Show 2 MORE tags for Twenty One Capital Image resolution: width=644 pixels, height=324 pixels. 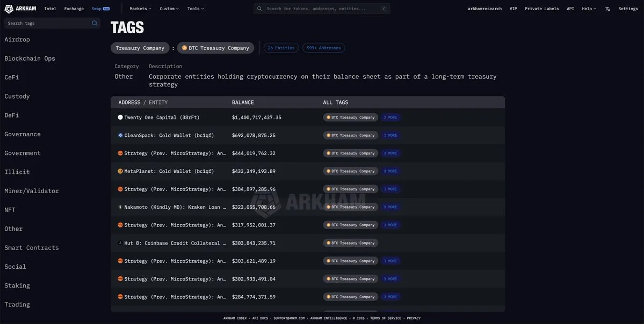click(x=390, y=117)
